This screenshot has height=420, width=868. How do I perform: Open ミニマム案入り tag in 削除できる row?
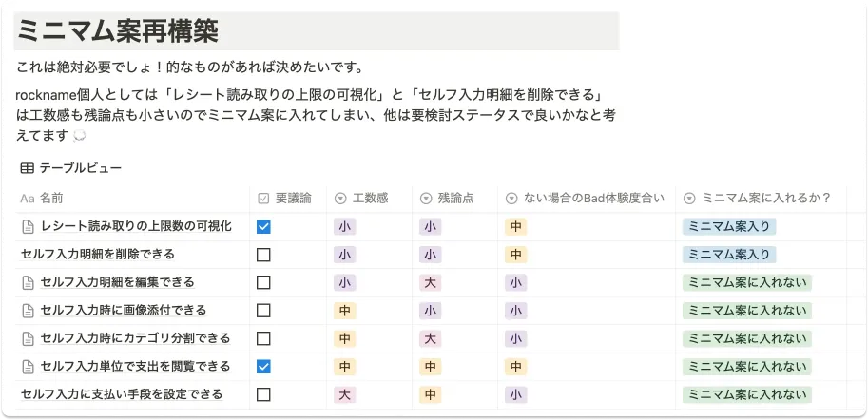[729, 255]
